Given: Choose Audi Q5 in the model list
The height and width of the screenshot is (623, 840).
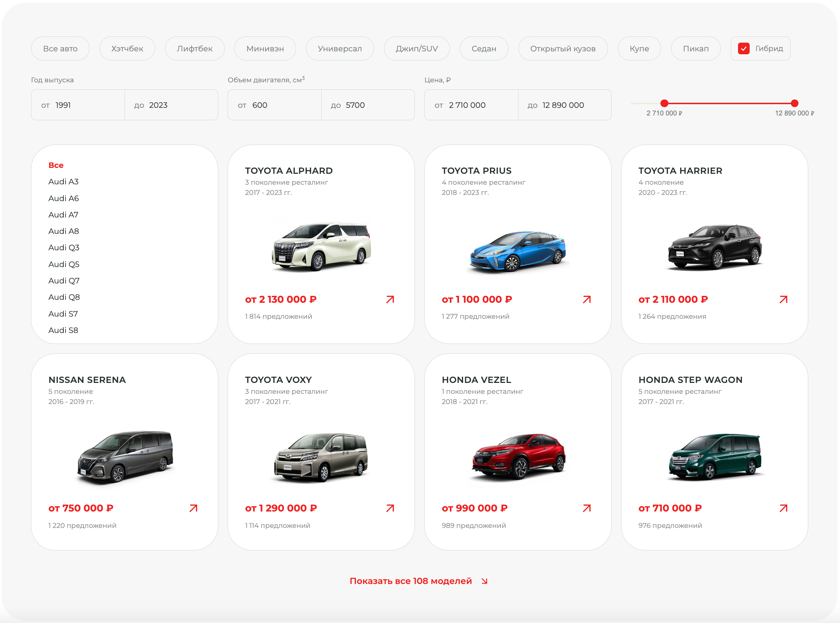Looking at the screenshot, I should (64, 265).
